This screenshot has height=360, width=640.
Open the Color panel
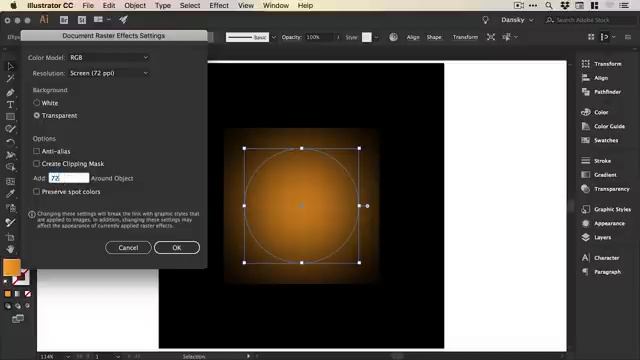(x=595, y=112)
